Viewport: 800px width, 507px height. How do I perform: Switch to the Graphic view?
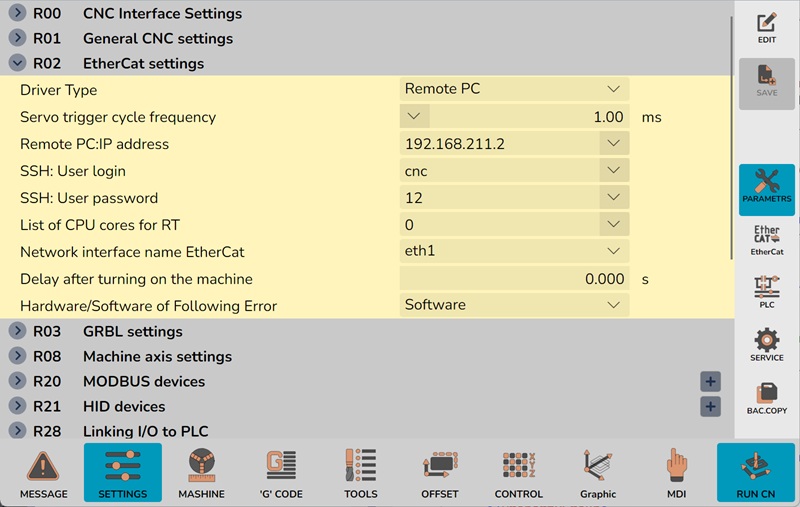click(598, 472)
